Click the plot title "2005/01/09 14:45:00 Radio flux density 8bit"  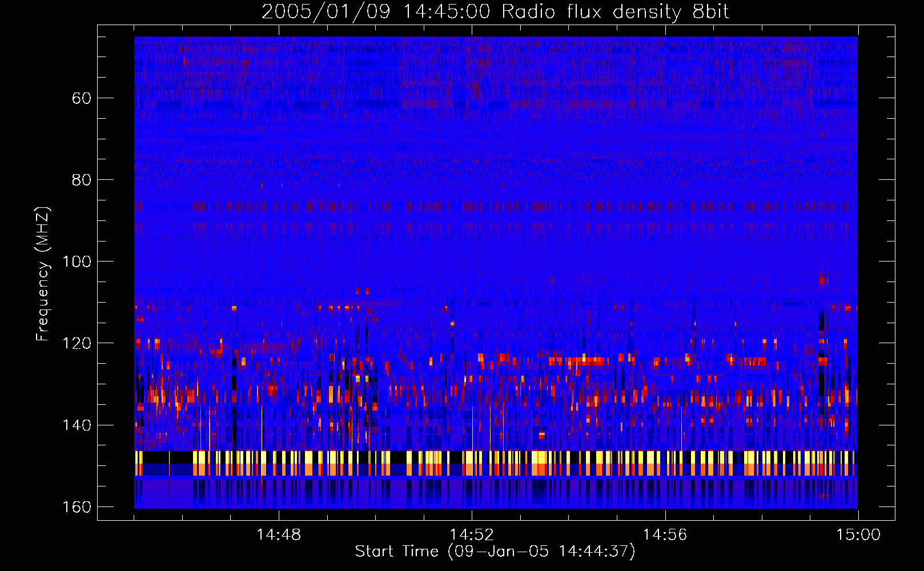(495, 12)
